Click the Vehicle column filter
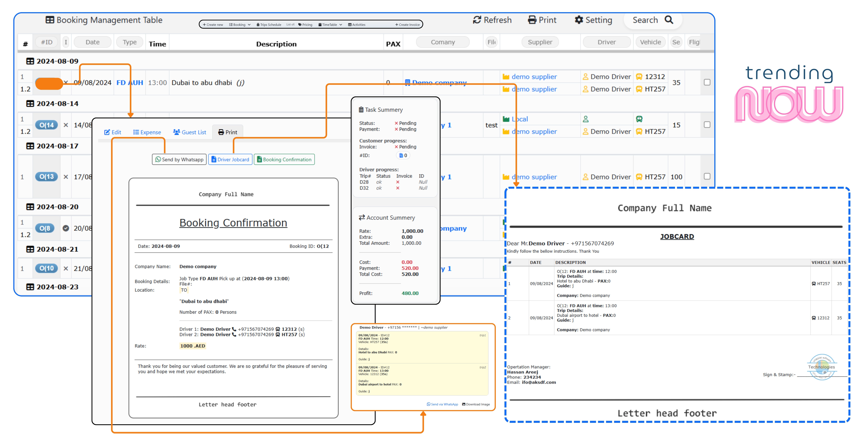Screen dimensions: 868x434 click(650, 42)
